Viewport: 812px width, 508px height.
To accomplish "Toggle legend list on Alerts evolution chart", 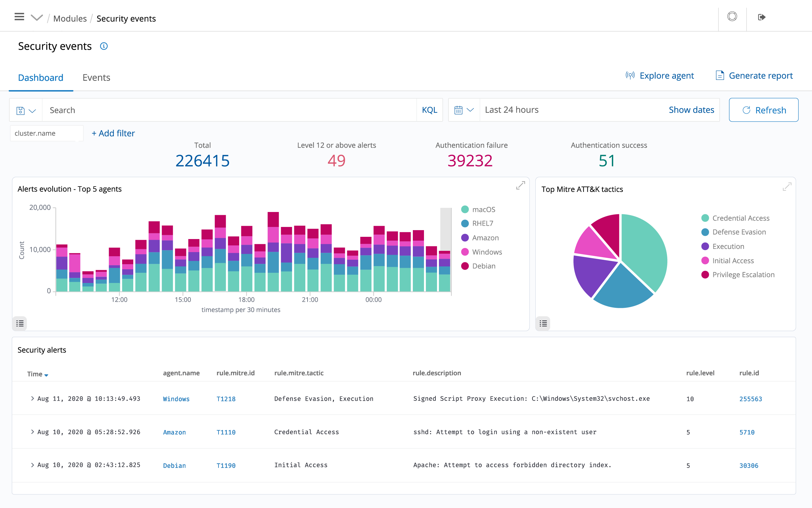I will point(20,323).
